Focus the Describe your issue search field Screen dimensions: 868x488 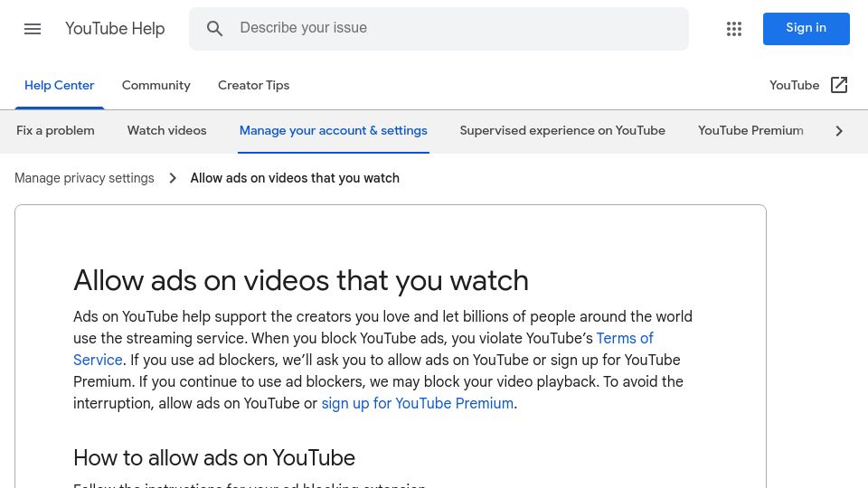(439, 29)
